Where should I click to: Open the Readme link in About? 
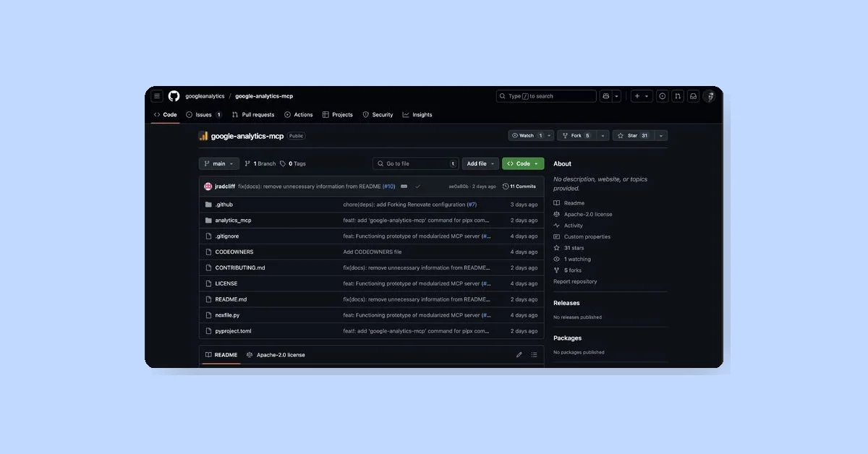569,203
